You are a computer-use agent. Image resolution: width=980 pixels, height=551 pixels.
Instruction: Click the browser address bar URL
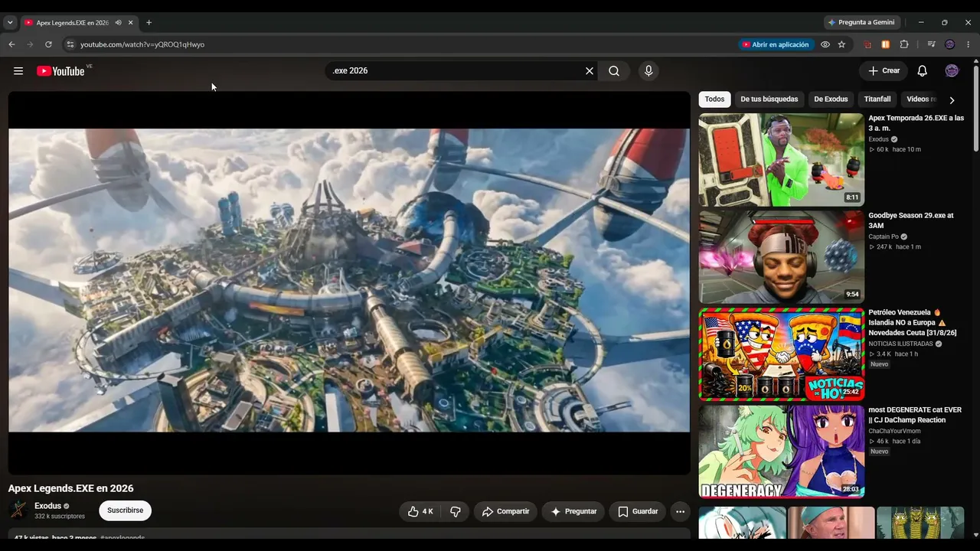(x=142, y=44)
